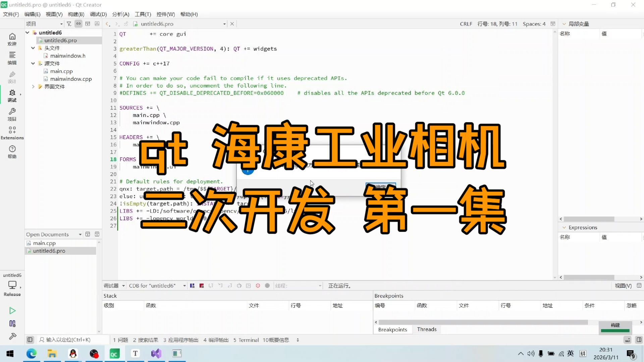The height and width of the screenshot is (362, 644).
Task: Click the green Run button
Action: pos(12,311)
